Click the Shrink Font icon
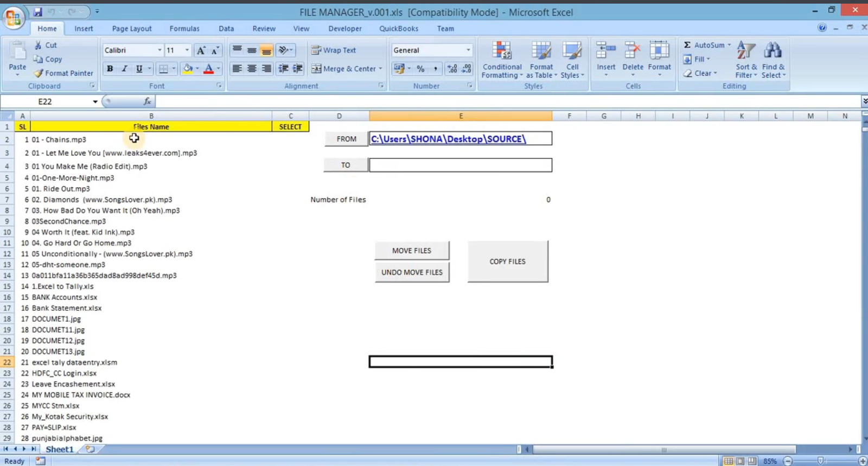The height and width of the screenshot is (466, 868). coord(215,50)
